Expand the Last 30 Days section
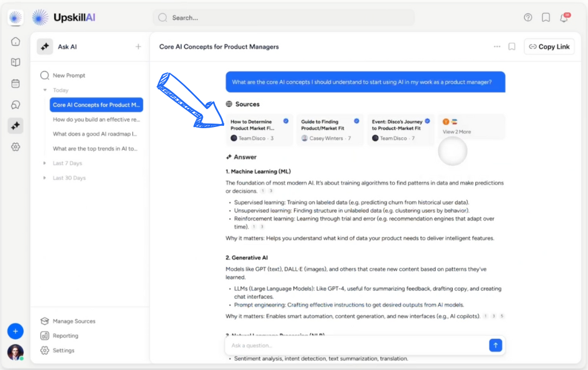This screenshot has height=370, width=588. [x=44, y=178]
